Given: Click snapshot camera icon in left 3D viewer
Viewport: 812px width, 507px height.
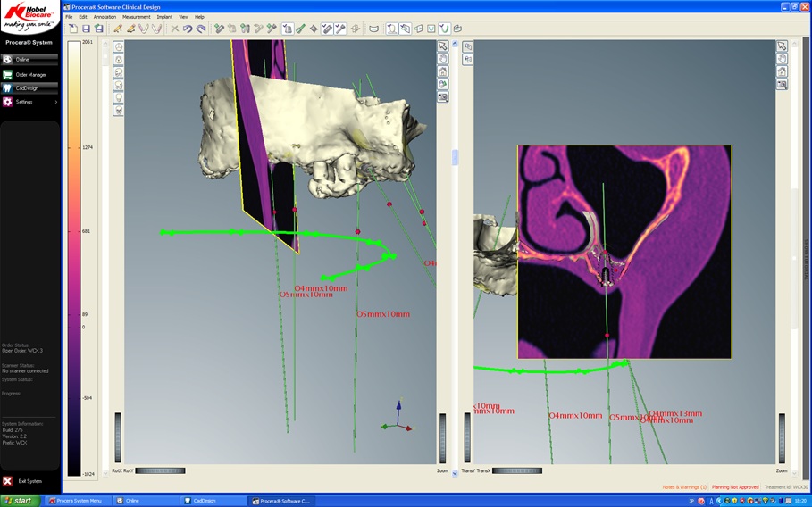Looking at the screenshot, I should pyautogui.click(x=443, y=96).
